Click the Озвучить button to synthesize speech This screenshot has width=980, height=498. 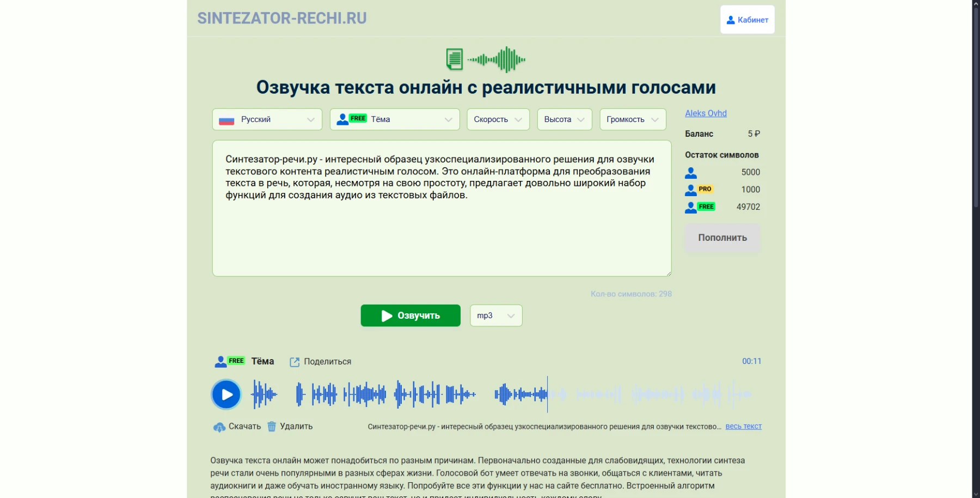click(x=410, y=315)
